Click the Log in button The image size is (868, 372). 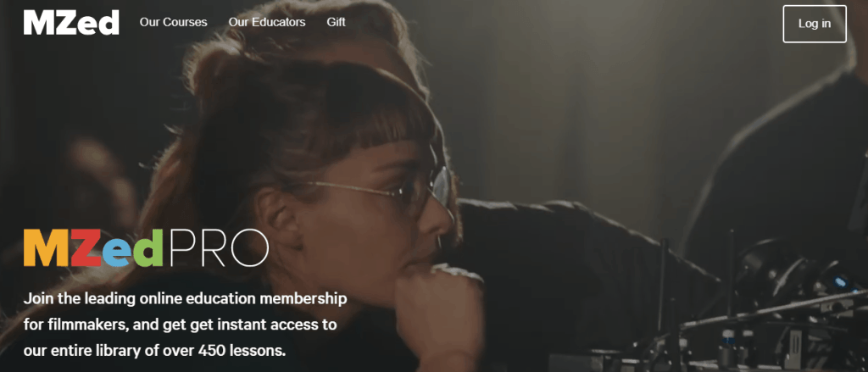pos(815,24)
